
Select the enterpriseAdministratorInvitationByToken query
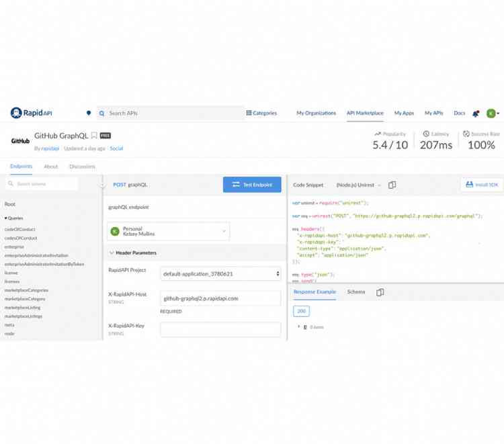(x=44, y=264)
